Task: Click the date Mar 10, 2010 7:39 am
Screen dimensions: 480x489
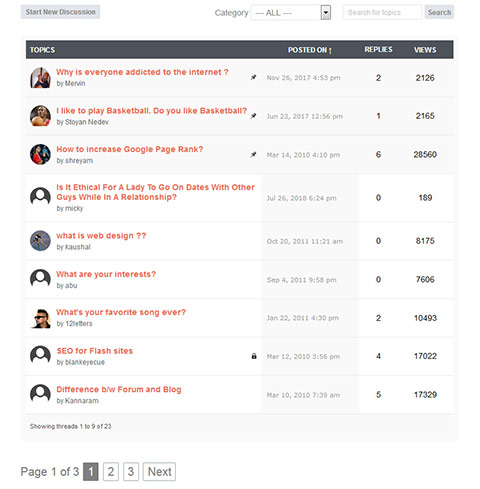Action: coord(303,395)
